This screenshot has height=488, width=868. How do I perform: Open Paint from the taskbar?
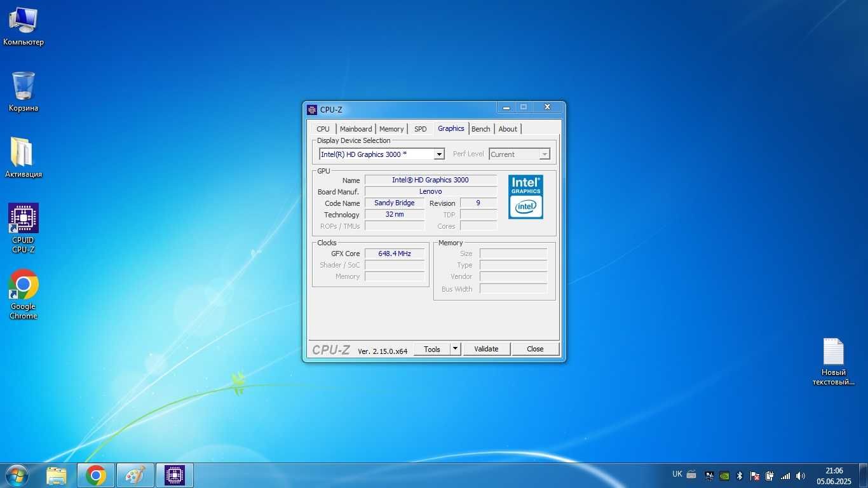point(135,475)
